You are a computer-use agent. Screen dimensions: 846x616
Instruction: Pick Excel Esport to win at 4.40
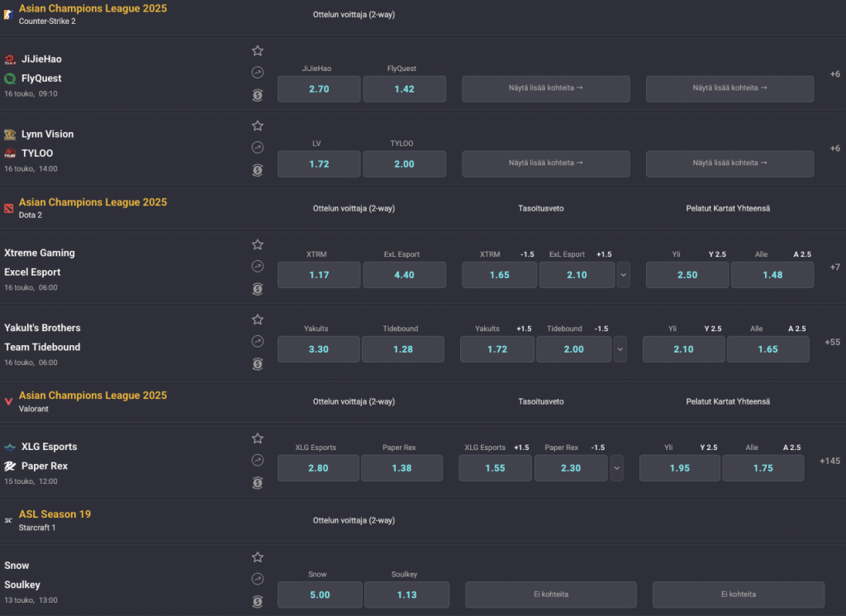click(404, 274)
